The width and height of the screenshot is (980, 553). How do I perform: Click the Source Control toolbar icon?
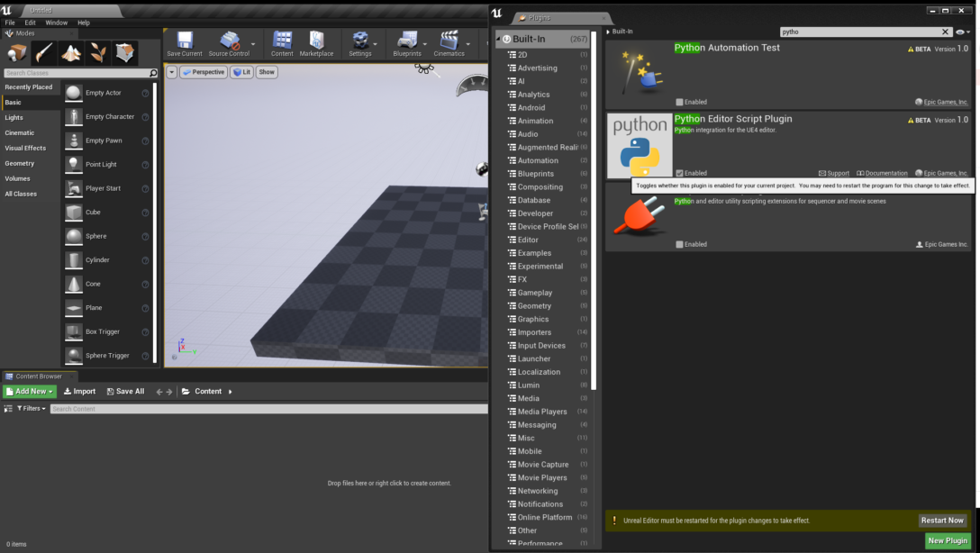click(x=227, y=42)
